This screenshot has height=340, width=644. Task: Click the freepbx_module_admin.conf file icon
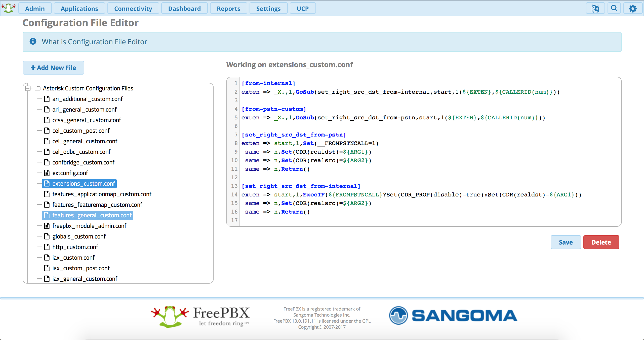pos(47,226)
